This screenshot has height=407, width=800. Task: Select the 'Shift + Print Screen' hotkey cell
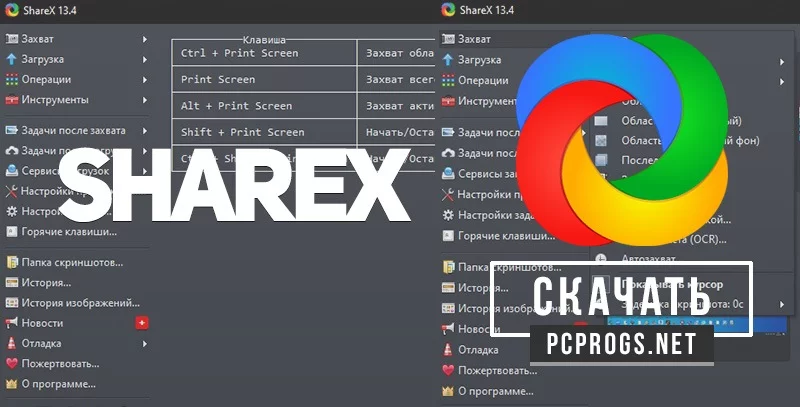click(x=264, y=132)
